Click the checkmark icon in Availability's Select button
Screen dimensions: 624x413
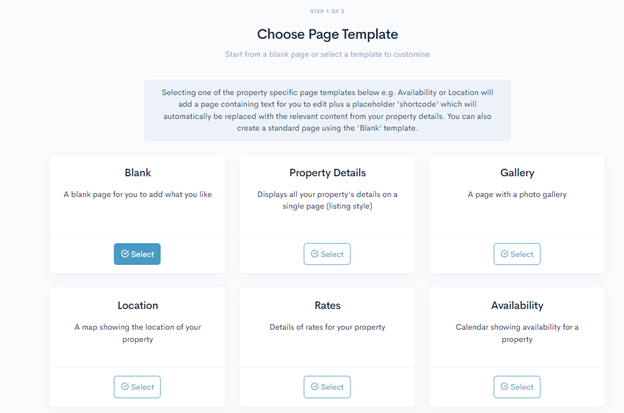pos(505,387)
